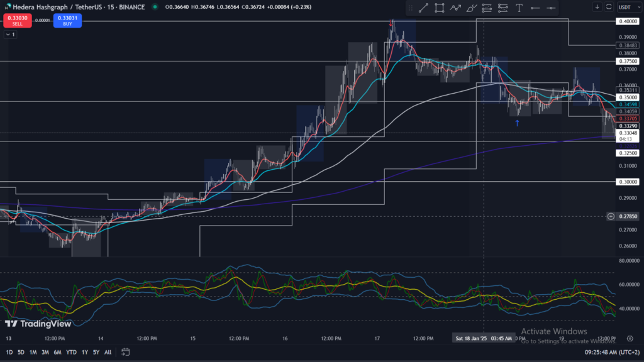This screenshot has width=644, height=362.
Task: Select the Rectangle drawing tool
Action: [439, 8]
